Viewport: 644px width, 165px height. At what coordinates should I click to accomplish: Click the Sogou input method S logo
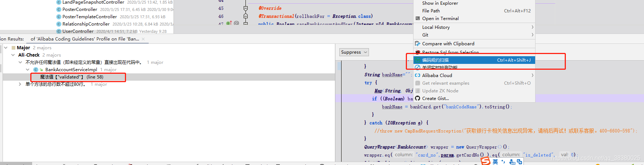click(485, 161)
